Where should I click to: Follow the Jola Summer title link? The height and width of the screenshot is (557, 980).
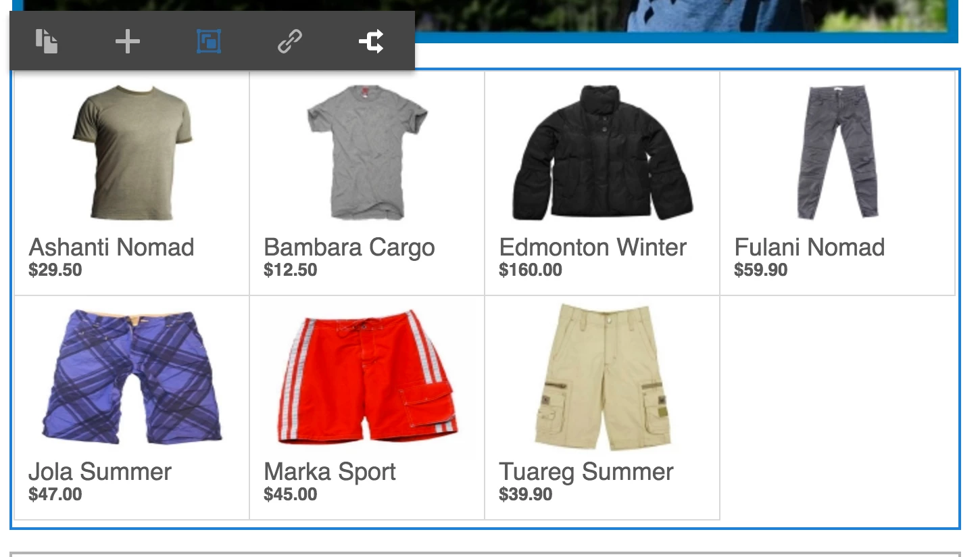[100, 471]
